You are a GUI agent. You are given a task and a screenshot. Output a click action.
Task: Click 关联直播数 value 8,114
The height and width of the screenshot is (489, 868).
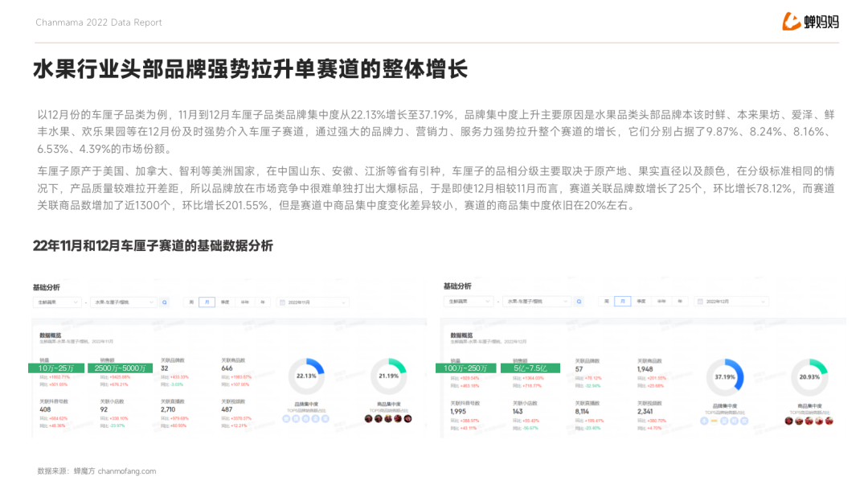tap(582, 412)
